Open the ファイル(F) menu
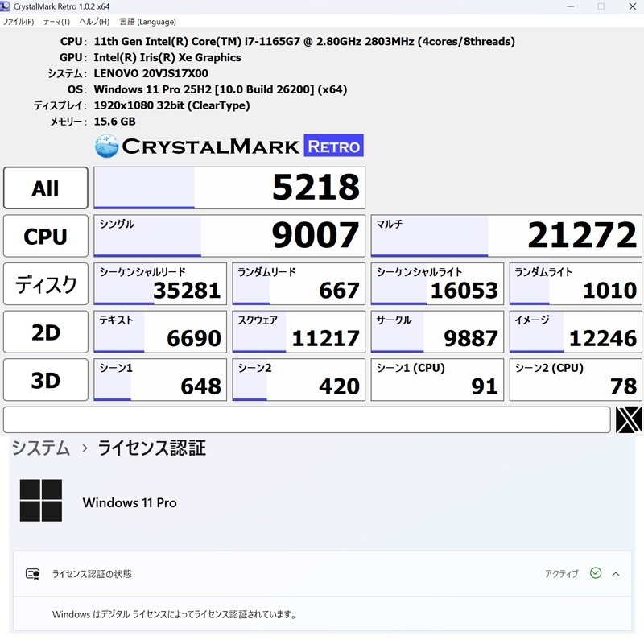Image resolution: width=644 pixels, height=644 pixels. (x=18, y=22)
